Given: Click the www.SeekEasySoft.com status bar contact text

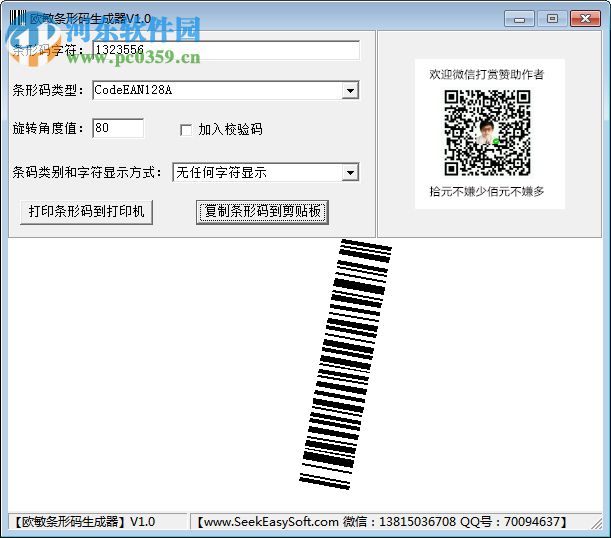Looking at the screenshot, I should (x=381, y=522).
